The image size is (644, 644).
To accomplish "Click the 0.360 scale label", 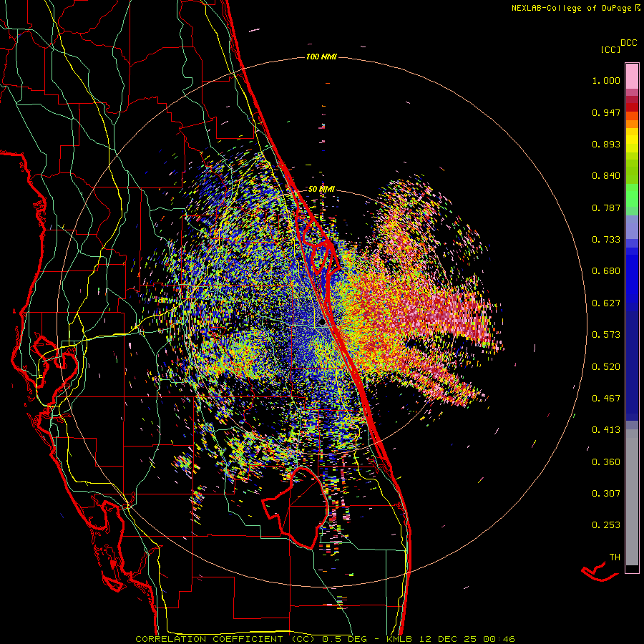I will pos(606,462).
